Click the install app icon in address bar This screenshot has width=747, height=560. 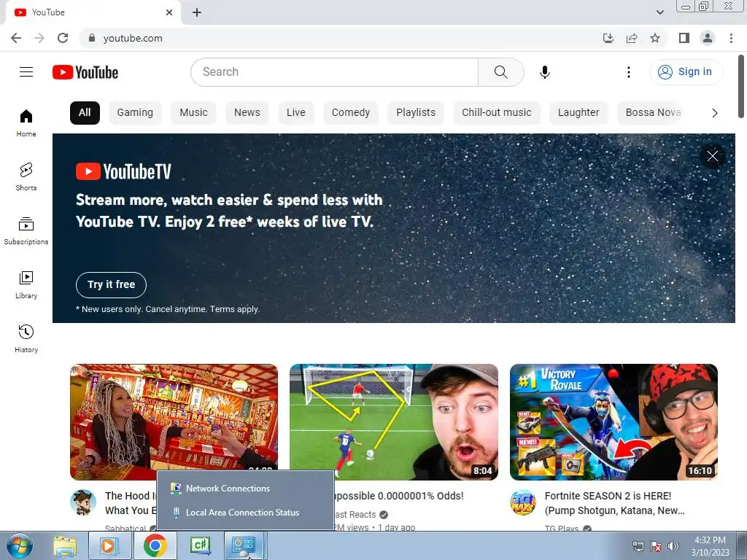click(x=608, y=38)
